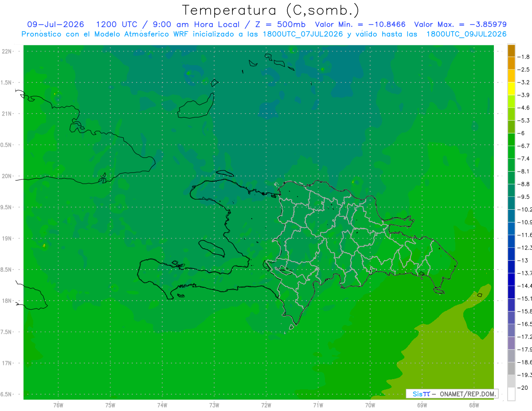
Task: Click the yellow swatch between -3.2 and -3.9
Action: click(511, 89)
